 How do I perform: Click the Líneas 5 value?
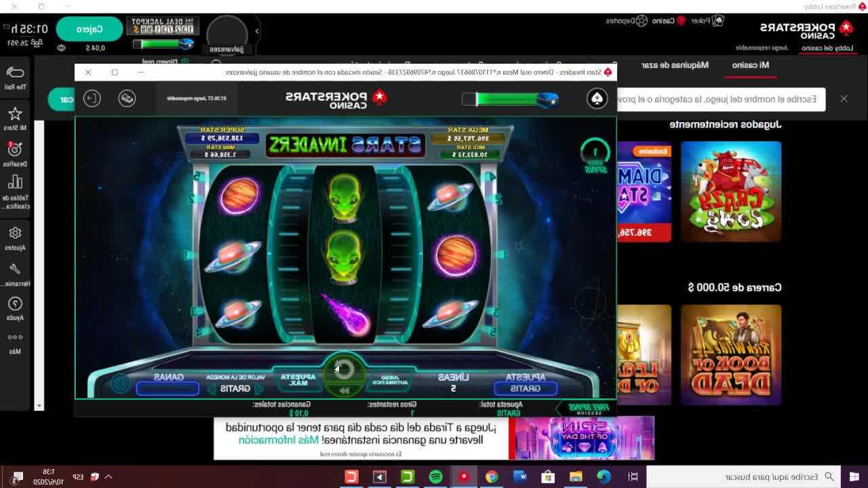click(x=453, y=388)
